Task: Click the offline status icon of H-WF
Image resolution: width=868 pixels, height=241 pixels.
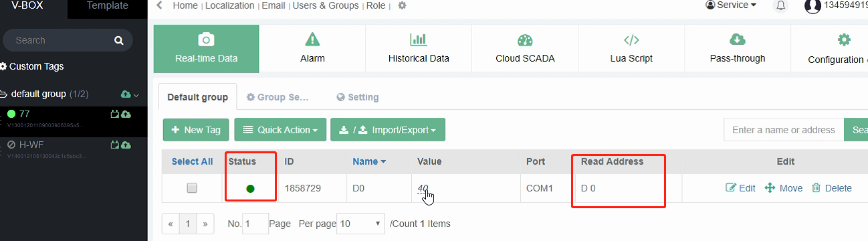Action: click(x=11, y=145)
